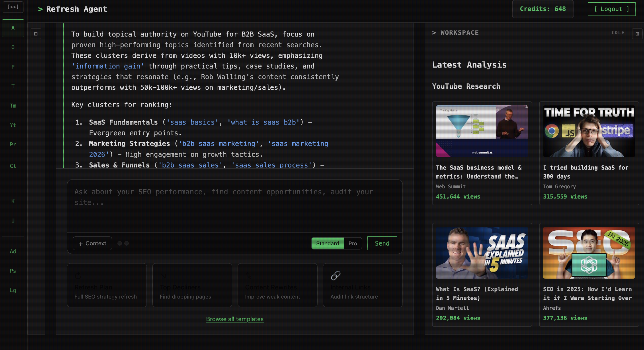Screen dimensions: 644x350
Task: Open the + Context picker
Action: 92,243
